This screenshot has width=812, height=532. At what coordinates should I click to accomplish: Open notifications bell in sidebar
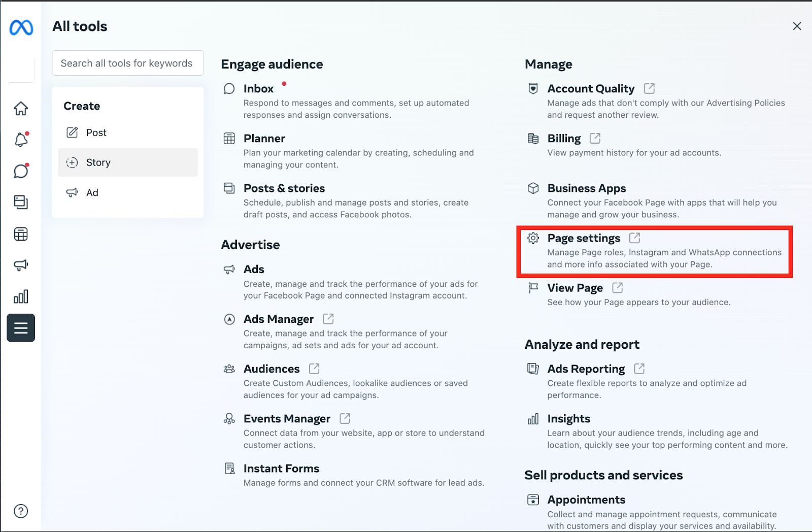point(21,140)
